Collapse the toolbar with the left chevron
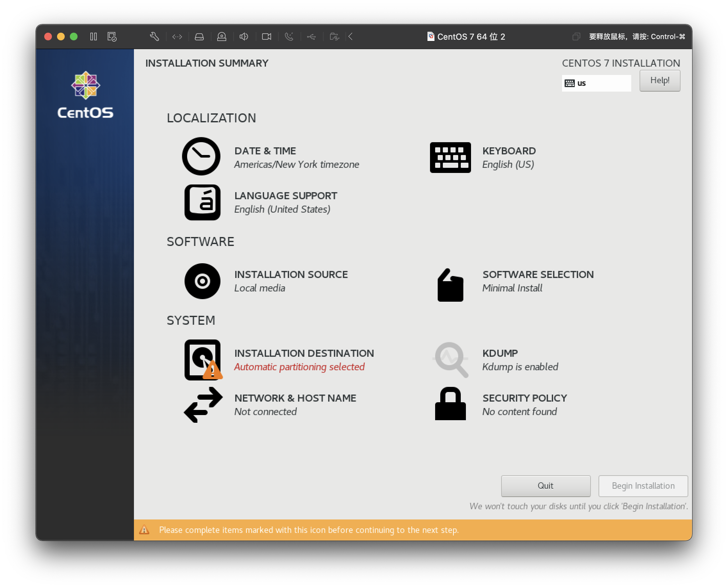Image resolution: width=728 pixels, height=588 pixels. click(x=351, y=37)
